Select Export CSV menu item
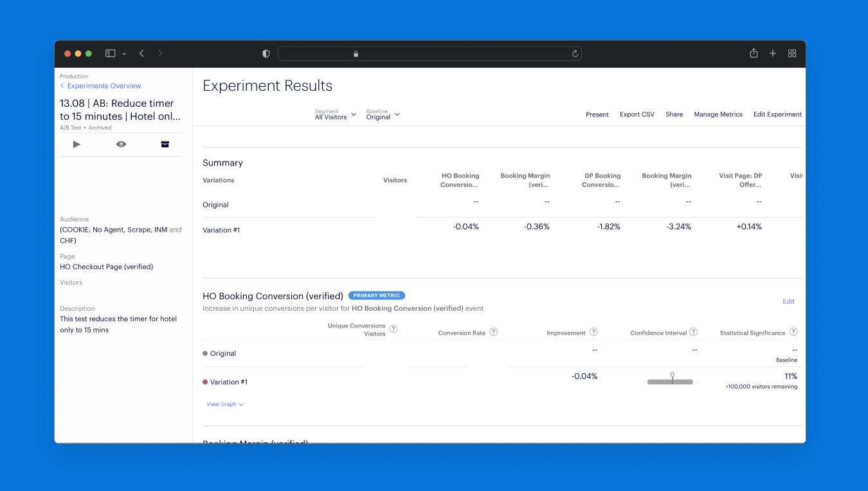The height and width of the screenshot is (491, 868). pyautogui.click(x=637, y=115)
